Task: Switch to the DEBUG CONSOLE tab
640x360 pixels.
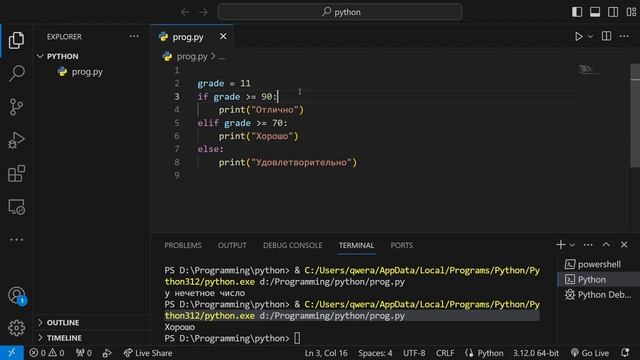Action: (293, 245)
